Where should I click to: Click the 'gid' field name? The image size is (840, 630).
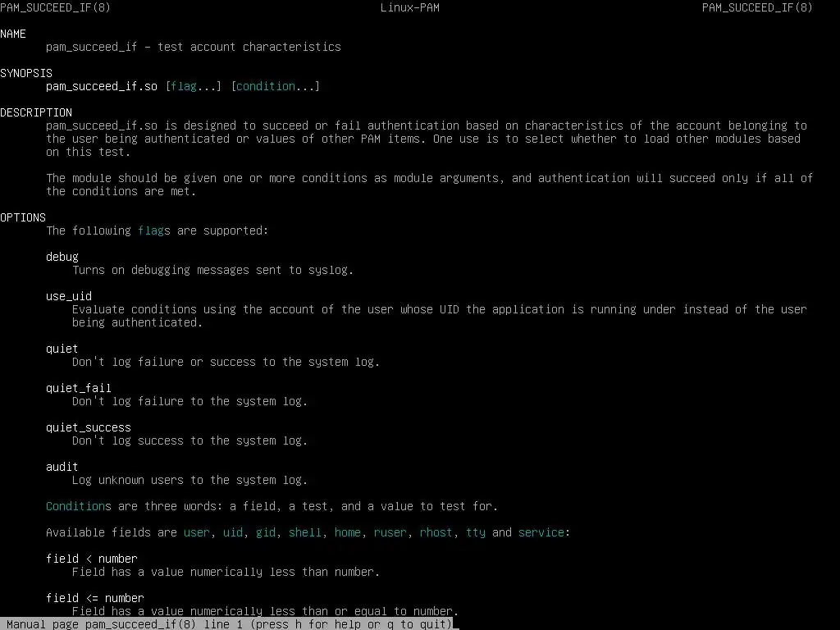tap(266, 532)
